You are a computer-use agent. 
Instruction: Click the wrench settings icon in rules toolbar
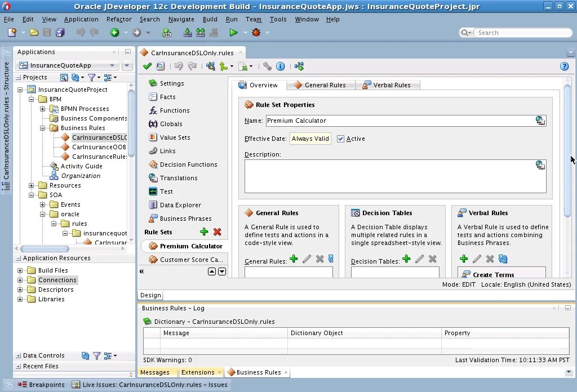click(267, 66)
